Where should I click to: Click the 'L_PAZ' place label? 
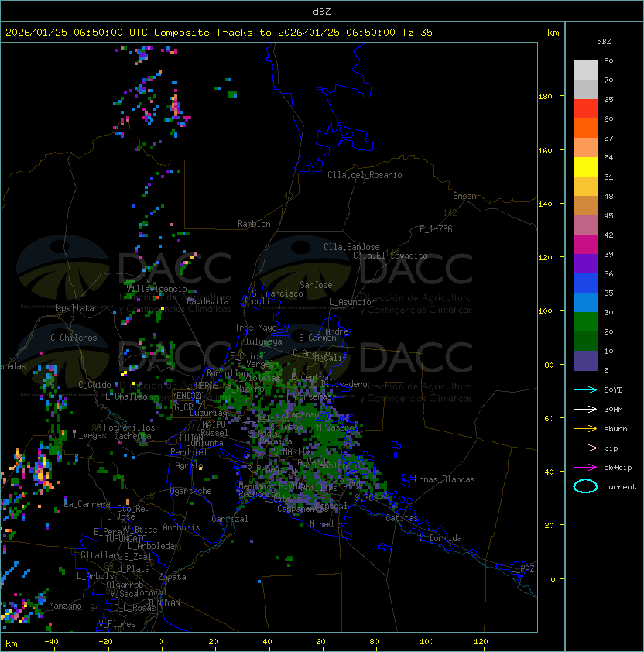pyautogui.click(x=523, y=569)
